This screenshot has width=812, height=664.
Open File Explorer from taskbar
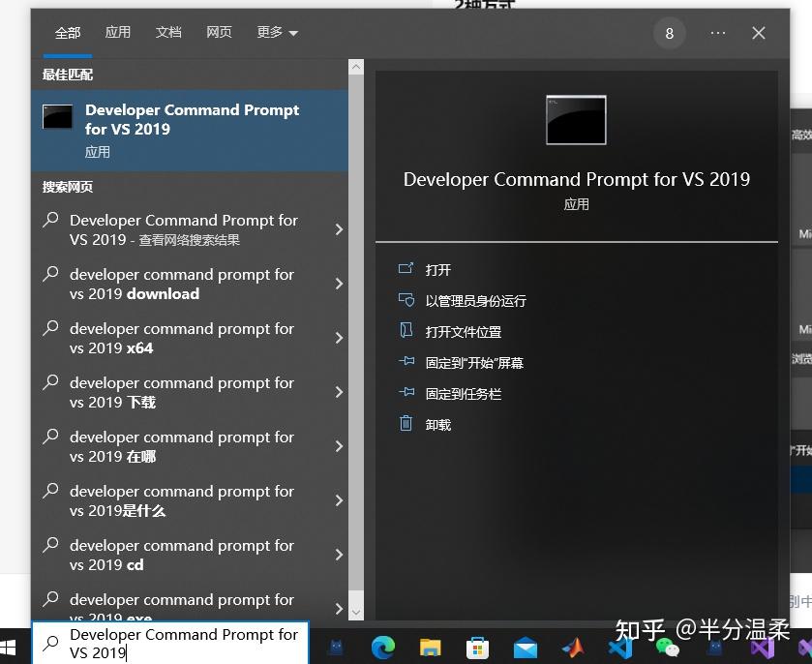(x=431, y=648)
